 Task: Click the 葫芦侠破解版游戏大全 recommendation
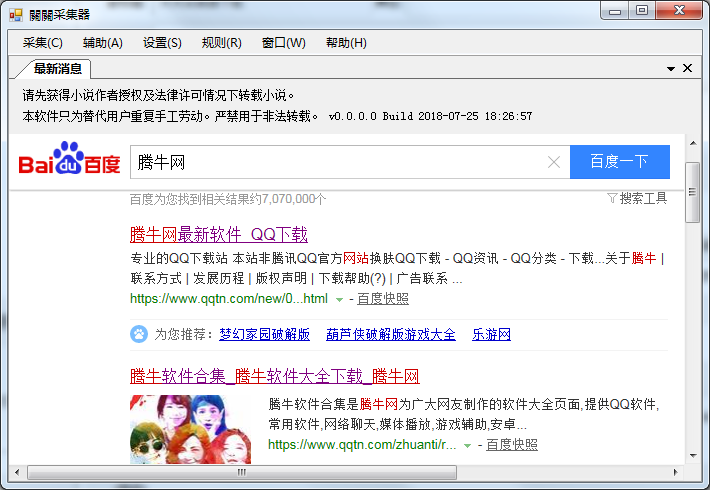click(391, 335)
